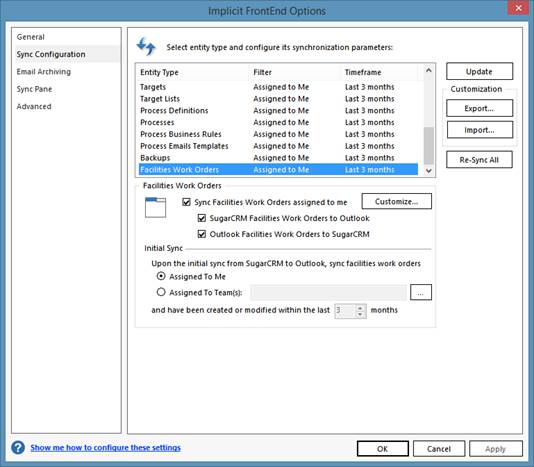Image resolution: width=534 pixels, height=467 pixels.
Task: Click the entity list vertical scrollbar thumb
Action: tap(429, 145)
